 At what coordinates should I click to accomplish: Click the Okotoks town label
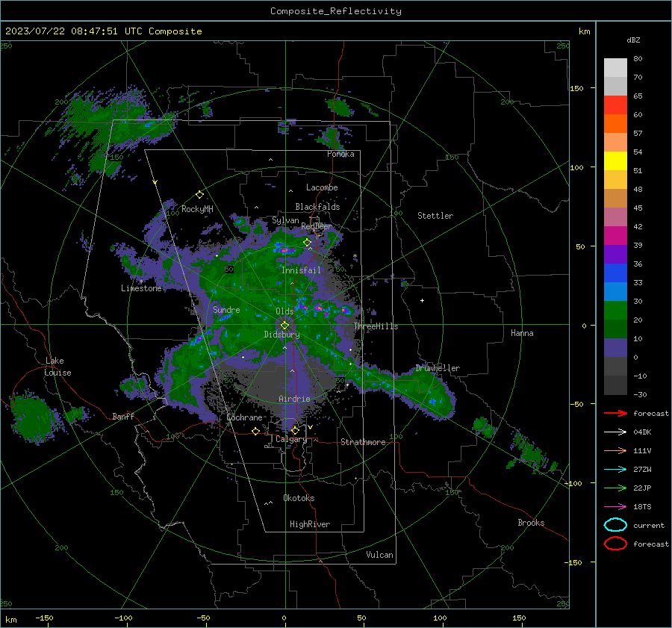pyautogui.click(x=299, y=498)
